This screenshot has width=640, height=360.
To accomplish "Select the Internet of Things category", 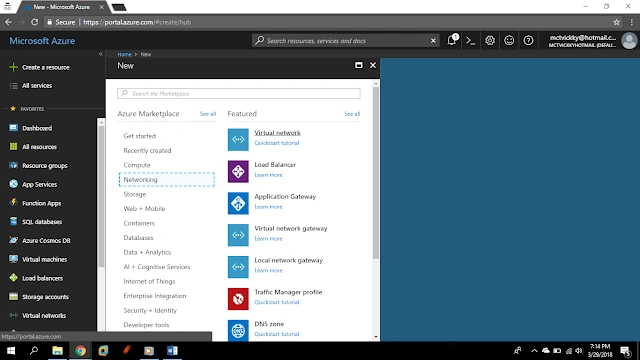I will pos(149,281).
